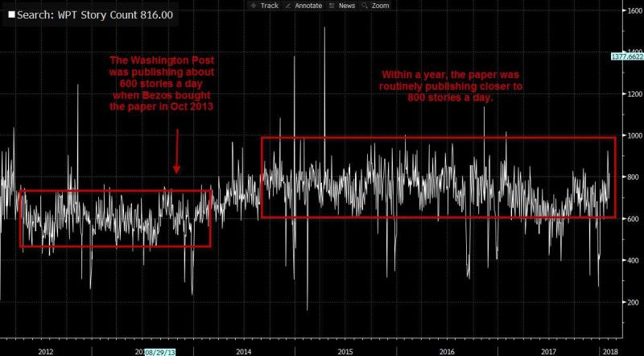Click the highlighted 08/29/13 date marker
The height and width of the screenshot is (356, 644).
[x=160, y=352]
